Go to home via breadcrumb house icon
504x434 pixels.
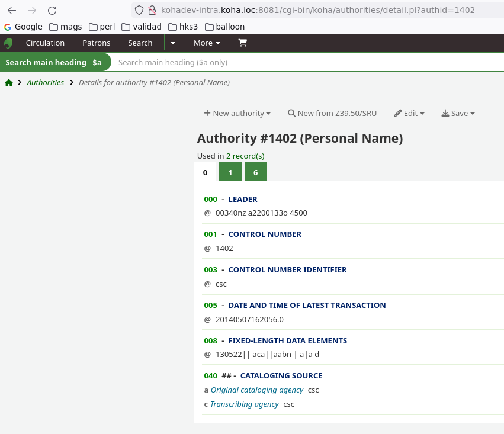pos(9,83)
